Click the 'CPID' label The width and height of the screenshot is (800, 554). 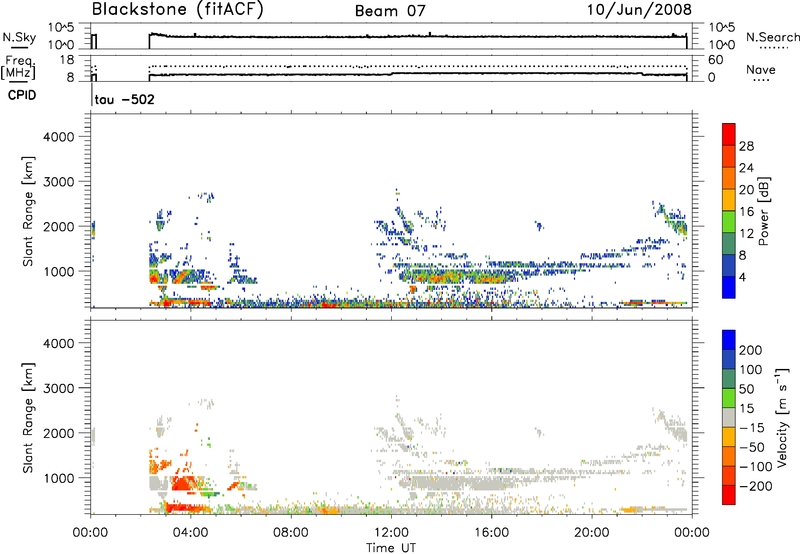pos(22,95)
